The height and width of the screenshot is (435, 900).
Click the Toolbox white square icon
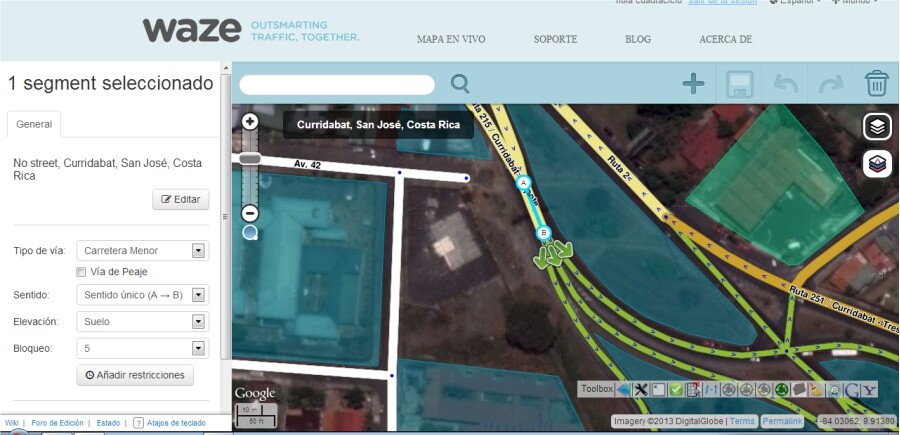click(x=658, y=390)
